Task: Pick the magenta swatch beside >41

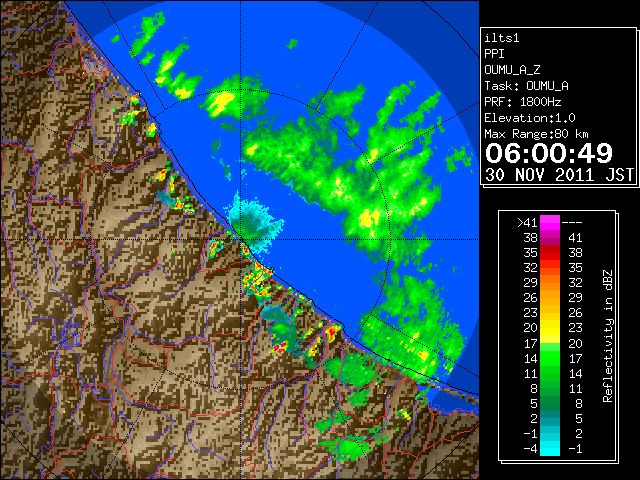Action: point(550,223)
